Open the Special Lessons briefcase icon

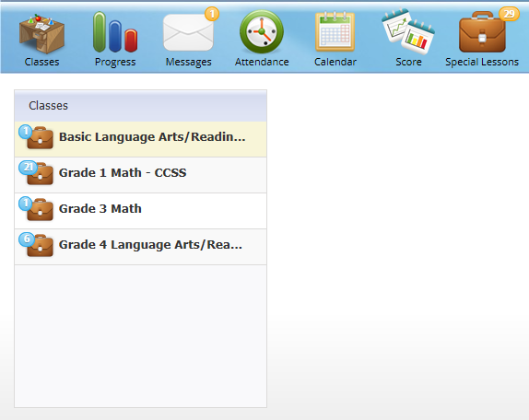tap(482, 32)
